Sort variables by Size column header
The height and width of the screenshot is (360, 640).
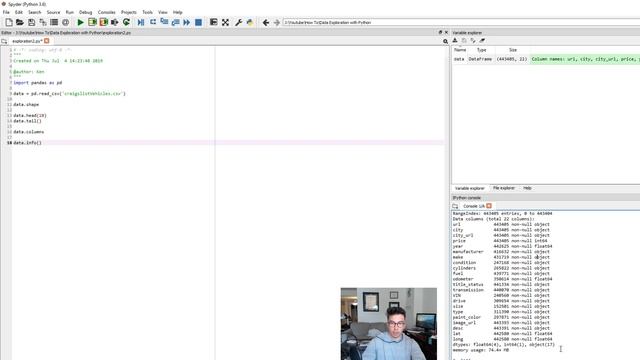[x=513, y=50]
